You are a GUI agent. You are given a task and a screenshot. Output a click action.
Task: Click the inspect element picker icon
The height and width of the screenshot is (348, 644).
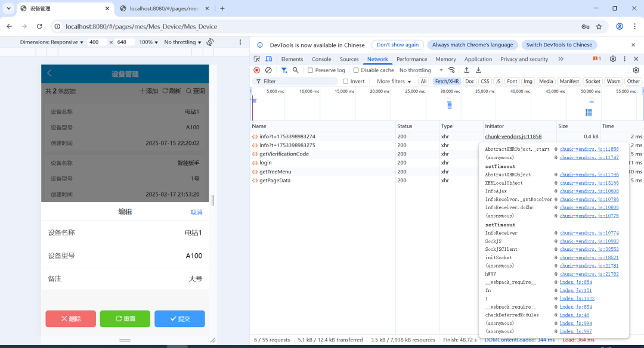coord(257,59)
